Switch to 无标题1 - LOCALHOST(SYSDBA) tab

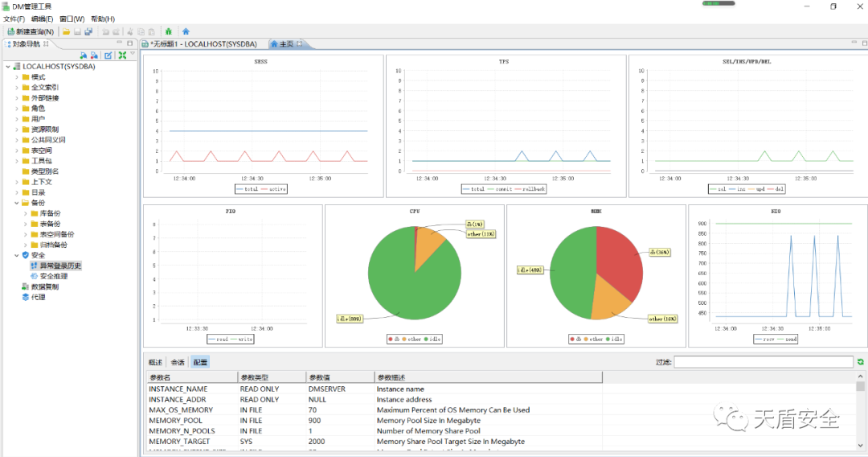[x=203, y=43]
